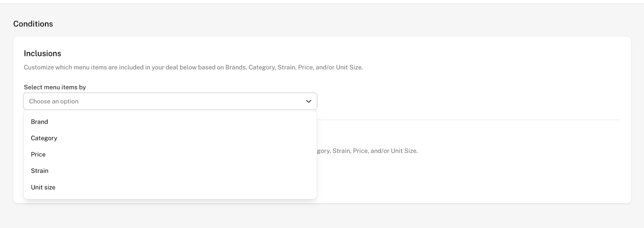The width and height of the screenshot is (644, 228).
Task: Click the "Select menu items by" label
Action: (55, 87)
